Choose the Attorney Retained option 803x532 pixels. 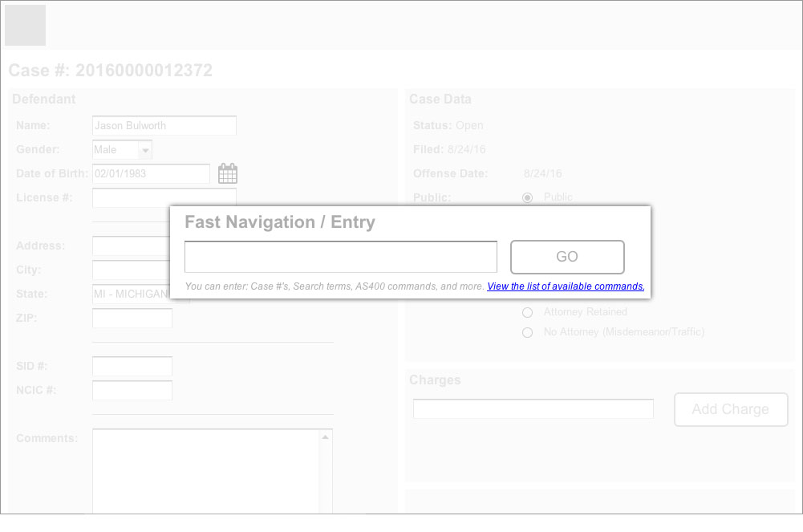point(527,312)
